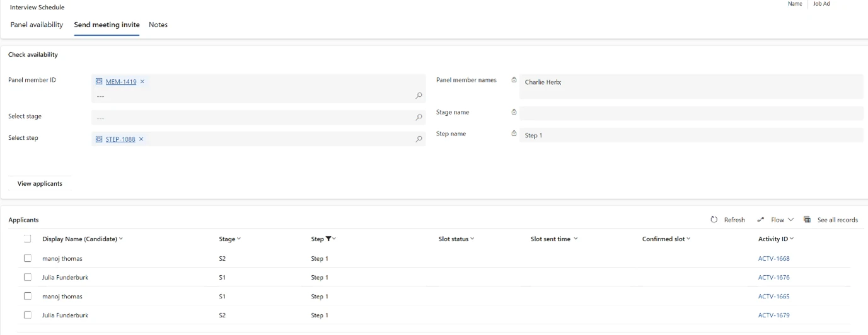Click search icon in Select stage field
This screenshot has width=868, height=335.
tap(419, 117)
